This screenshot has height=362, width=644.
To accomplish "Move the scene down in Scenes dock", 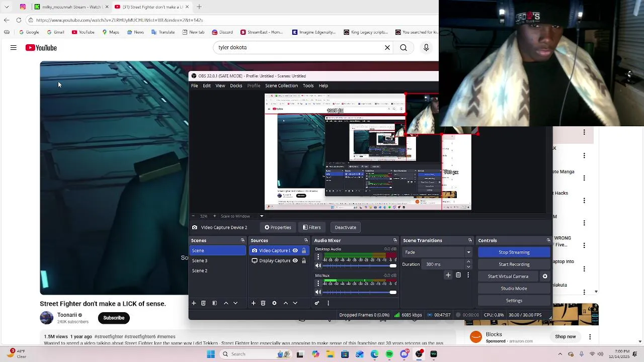I will 235,303.
